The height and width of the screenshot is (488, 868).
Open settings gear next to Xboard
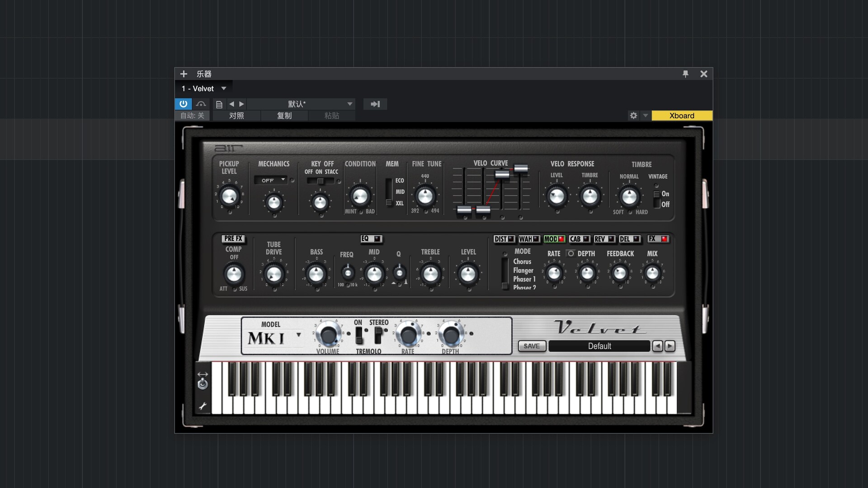[x=633, y=116]
